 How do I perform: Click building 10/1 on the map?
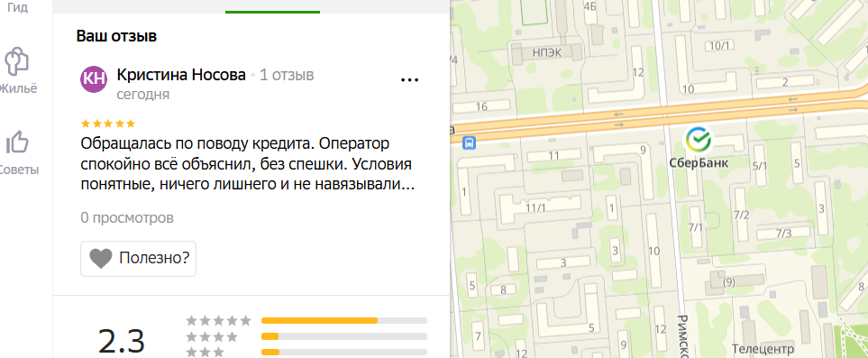719,45
